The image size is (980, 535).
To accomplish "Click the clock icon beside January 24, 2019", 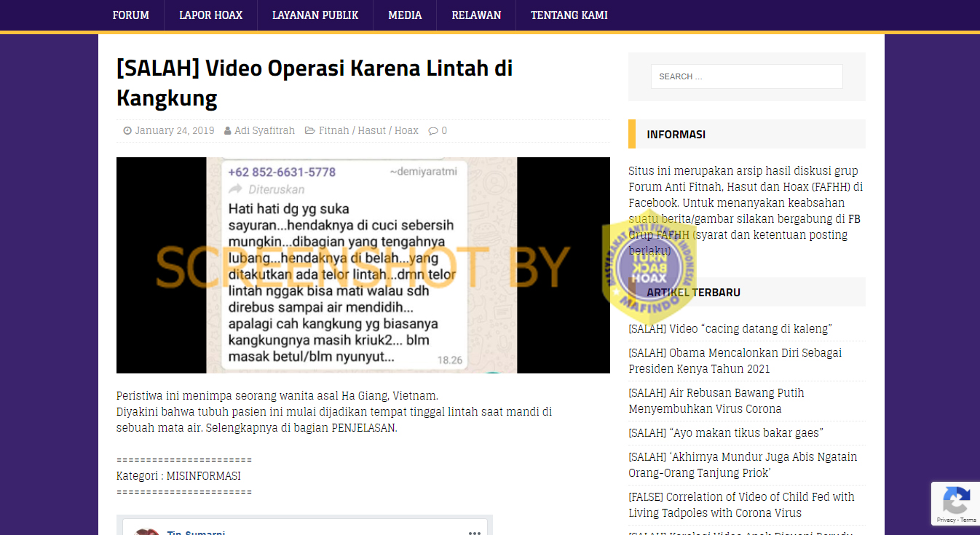I will coord(127,131).
